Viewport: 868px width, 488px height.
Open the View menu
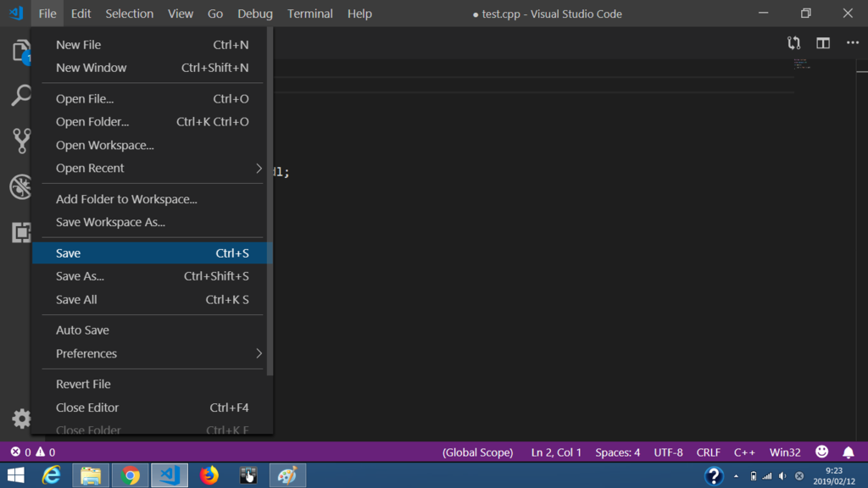181,14
